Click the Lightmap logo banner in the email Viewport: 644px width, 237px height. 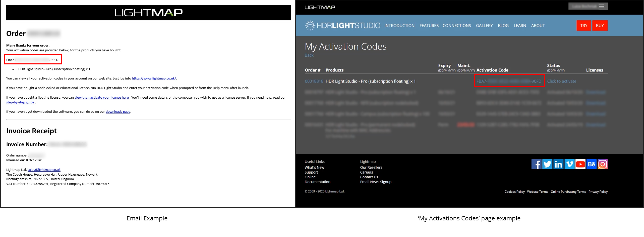[x=149, y=13]
